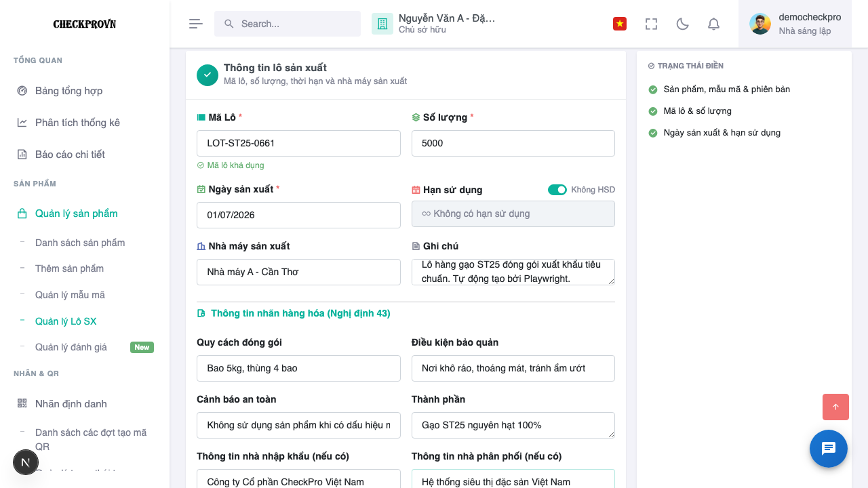Open notifications bell icon

713,24
